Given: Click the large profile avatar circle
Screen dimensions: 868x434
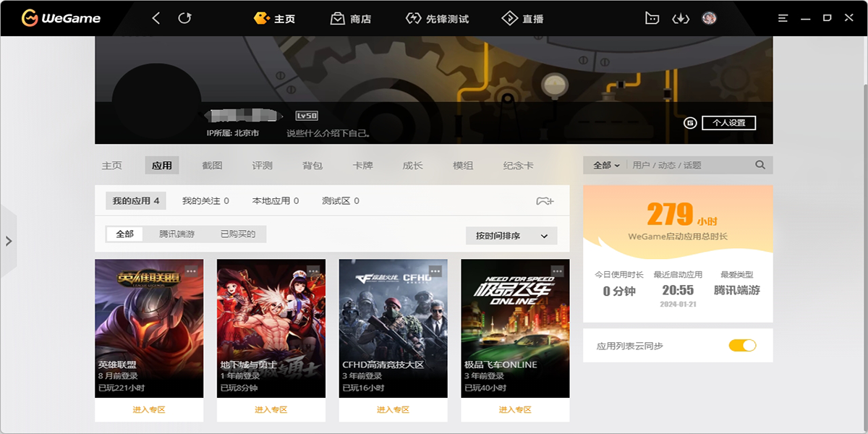Looking at the screenshot, I should (x=156, y=101).
